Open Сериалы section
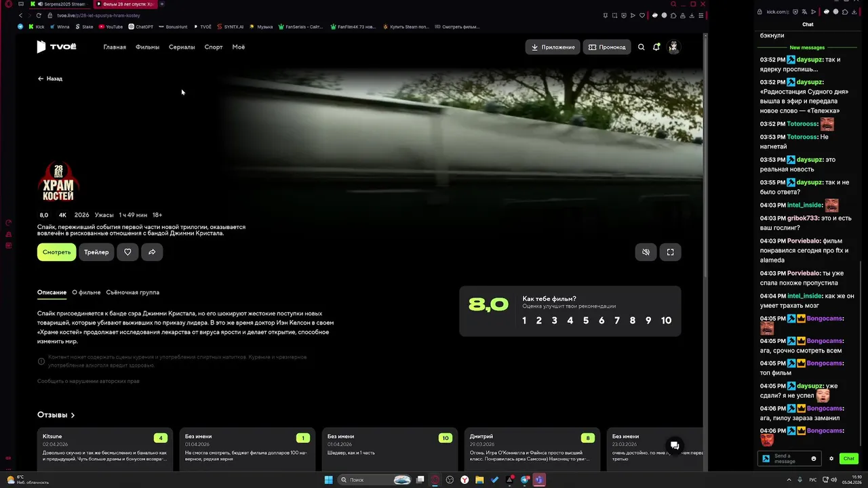The height and width of the screenshot is (488, 868). click(x=182, y=47)
